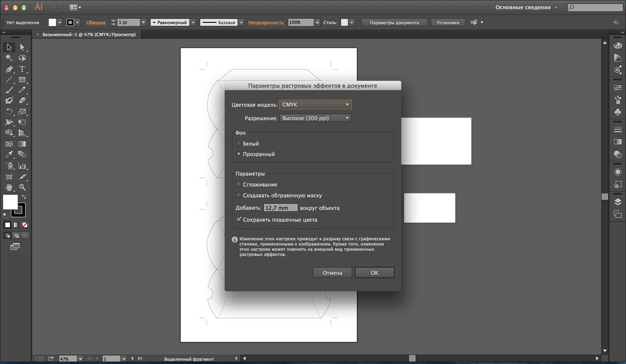Choose the Magic Wand tool

(x=9, y=58)
